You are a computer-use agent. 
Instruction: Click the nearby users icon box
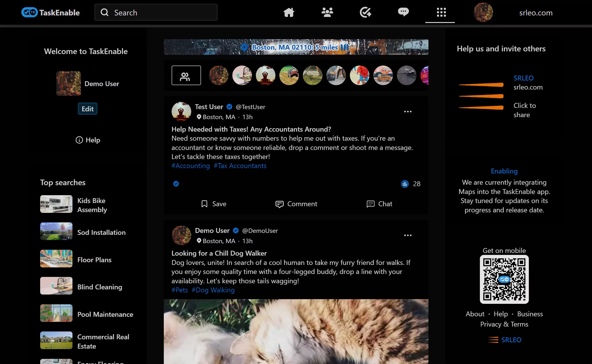click(186, 75)
